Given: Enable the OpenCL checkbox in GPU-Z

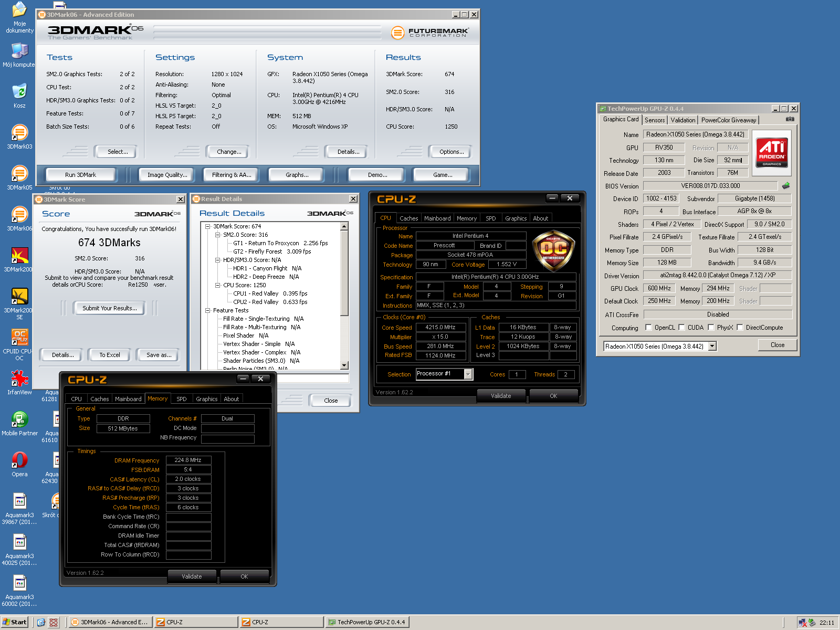Looking at the screenshot, I should click(648, 327).
